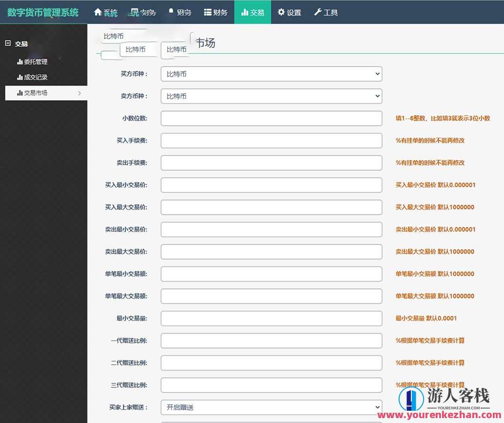Viewport: 504px width, 423px height.
Task: Click the 工具 wrench icon
Action: click(317, 12)
